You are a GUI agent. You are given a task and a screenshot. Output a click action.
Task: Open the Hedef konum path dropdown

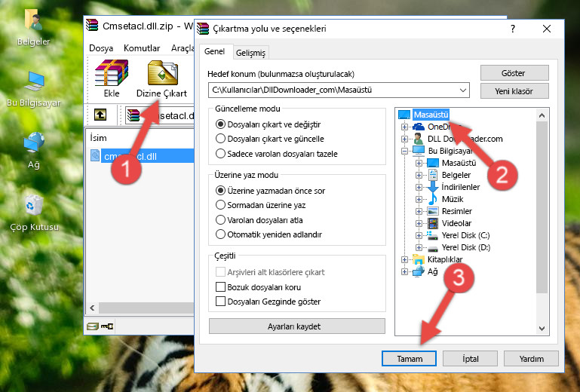coord(463,90)
